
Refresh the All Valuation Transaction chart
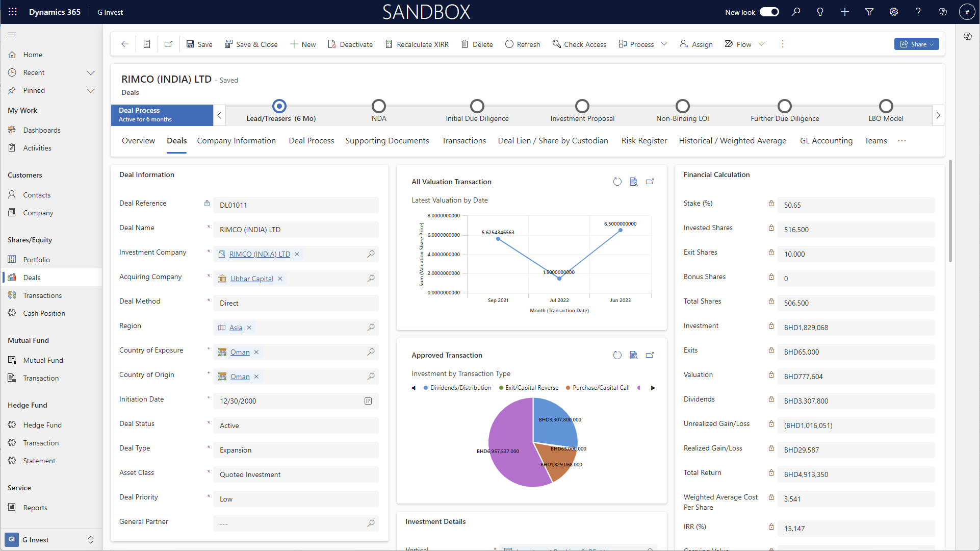tap(617, 182)
